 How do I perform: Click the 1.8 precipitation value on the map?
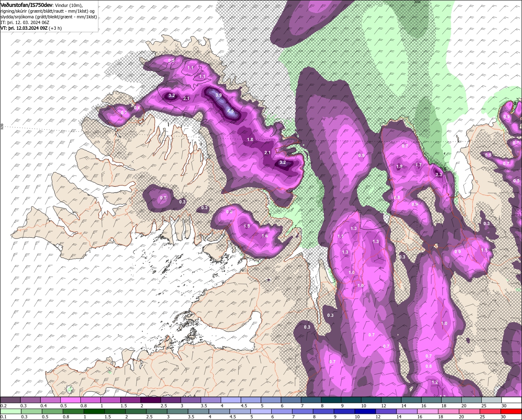250,139
